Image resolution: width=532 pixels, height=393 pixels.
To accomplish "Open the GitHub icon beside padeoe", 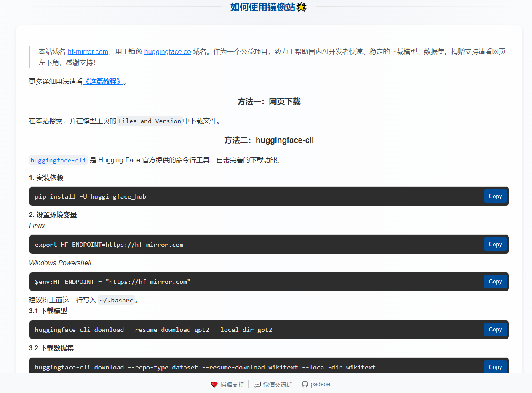I will (x=305, y=384).
